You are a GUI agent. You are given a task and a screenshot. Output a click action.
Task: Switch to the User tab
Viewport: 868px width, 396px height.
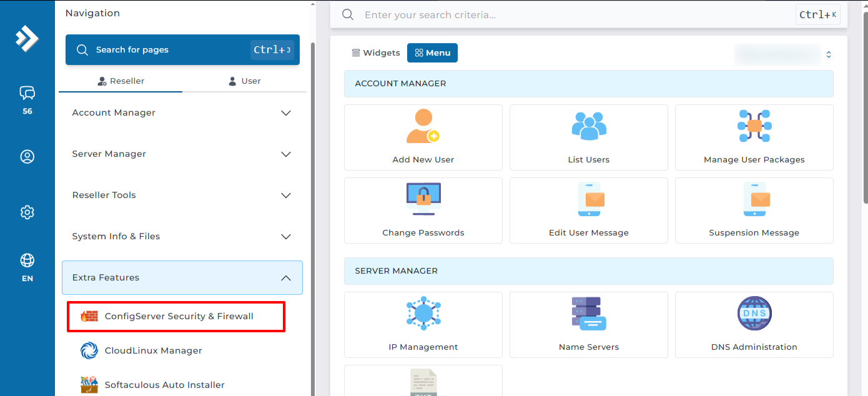244,81
